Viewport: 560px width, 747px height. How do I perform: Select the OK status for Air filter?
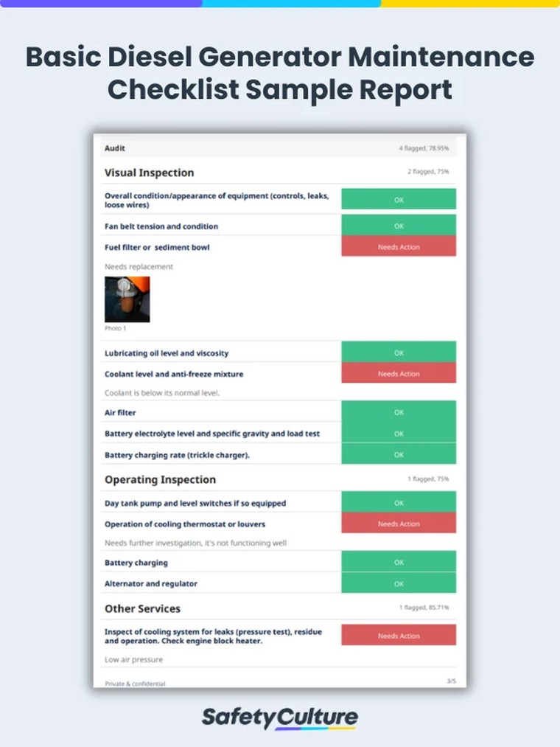click(x=399, y=413)
